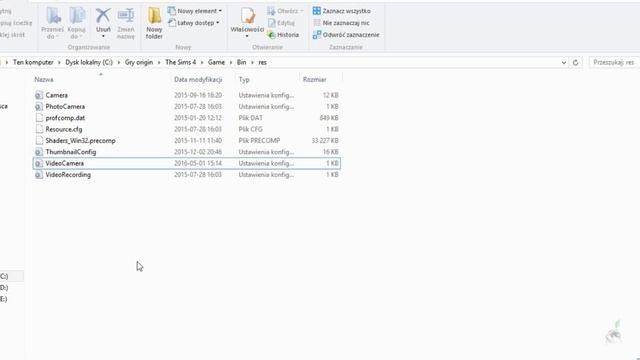Go to Game breadcrumb segment
The image size is (640, 360).
point(216,62)
